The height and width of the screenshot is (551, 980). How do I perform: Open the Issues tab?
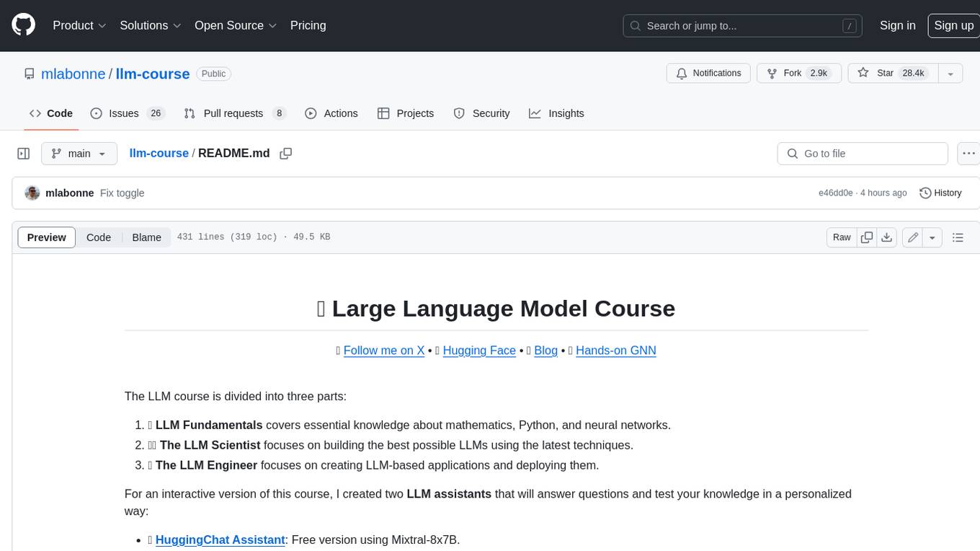[x=128, y=113]
